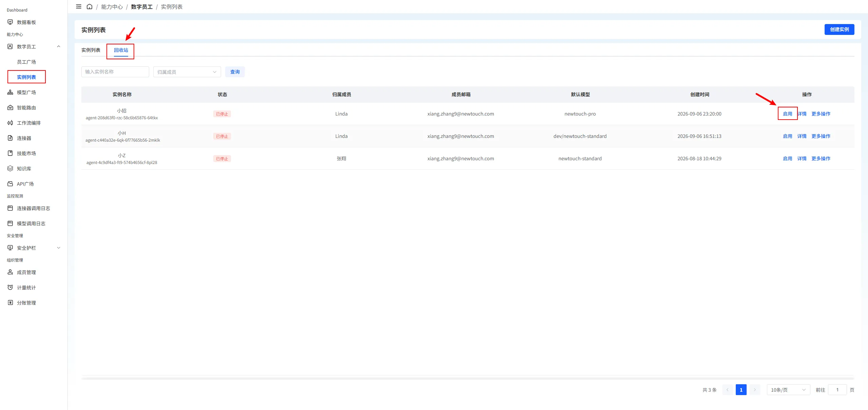Click page 1 in pagination

coord(741,390)
